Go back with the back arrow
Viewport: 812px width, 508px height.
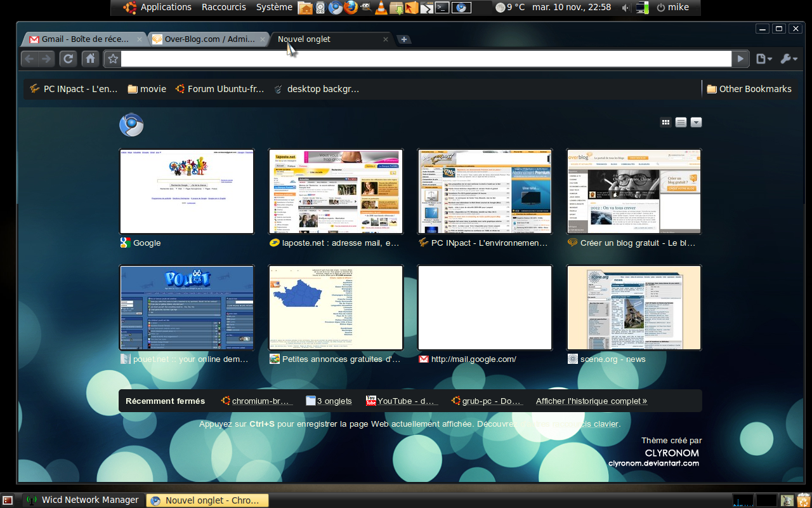29,59
